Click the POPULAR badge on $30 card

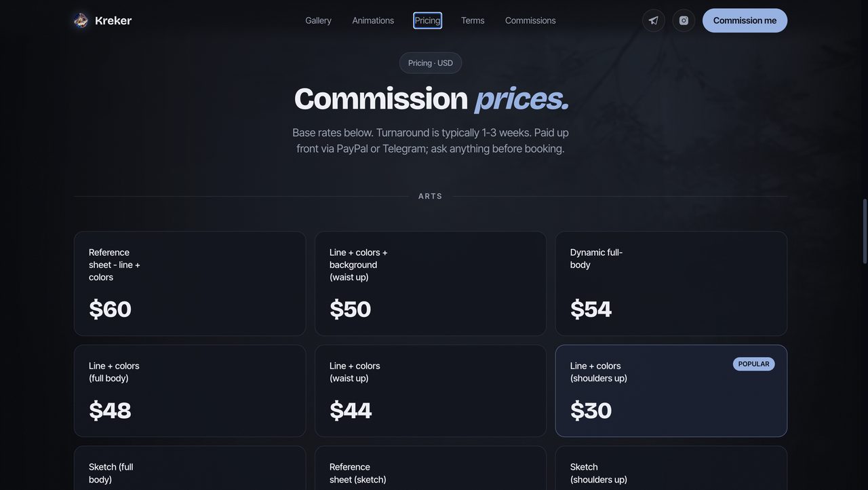click(x=753, y=364)
